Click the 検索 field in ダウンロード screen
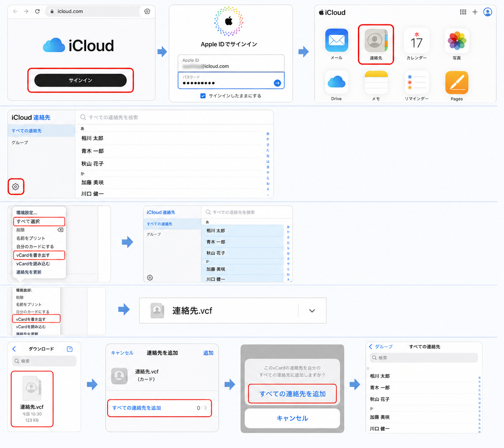504x448 pixels. point(44,361)
